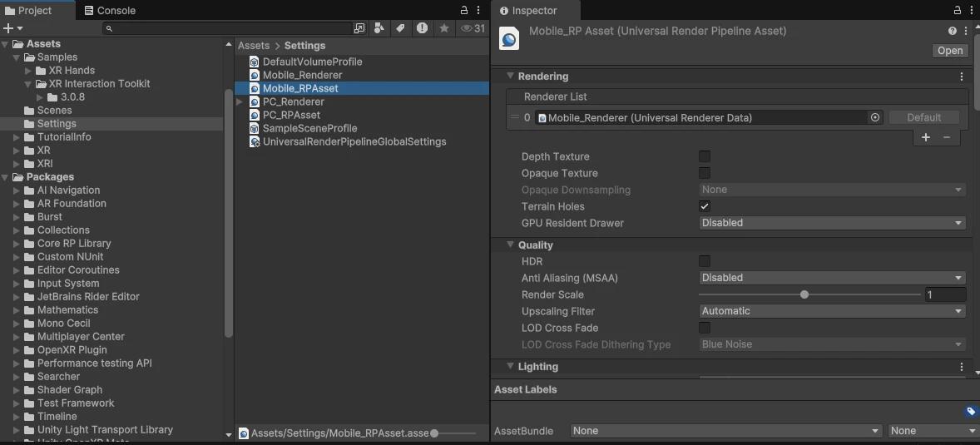Click the Search by Label tag icon
The width and height of the screenshot is (980, 445).
400,28
